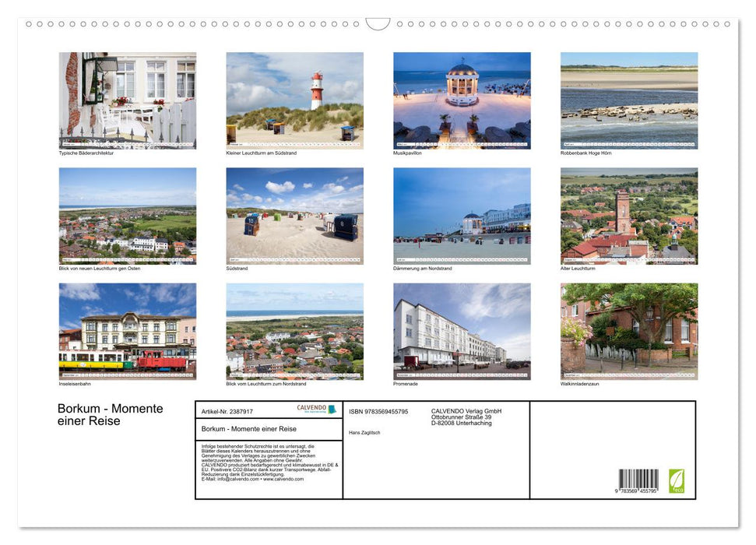This screenshot has height=545, width=756.
Task: Click the email and website line
Action: 252,479
